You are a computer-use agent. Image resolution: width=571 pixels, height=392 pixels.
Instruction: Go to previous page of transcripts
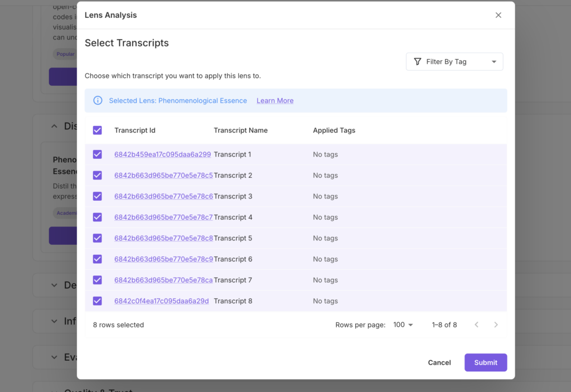click(476, 325)
